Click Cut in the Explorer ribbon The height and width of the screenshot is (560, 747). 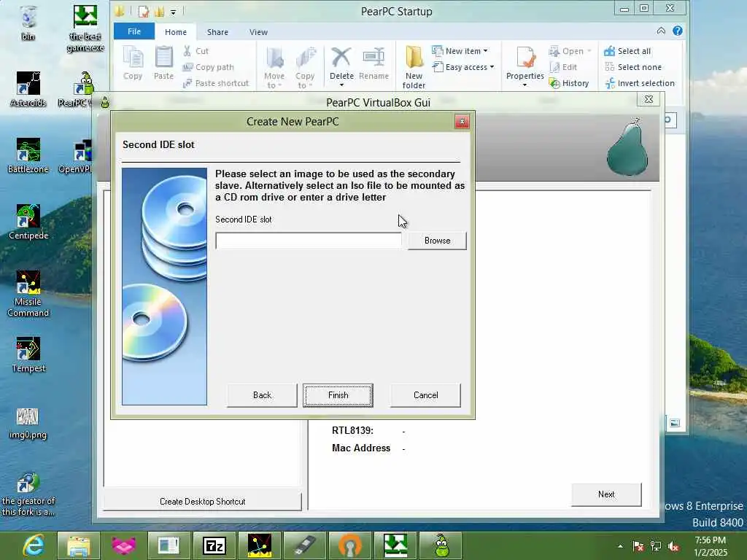point(196,51)
